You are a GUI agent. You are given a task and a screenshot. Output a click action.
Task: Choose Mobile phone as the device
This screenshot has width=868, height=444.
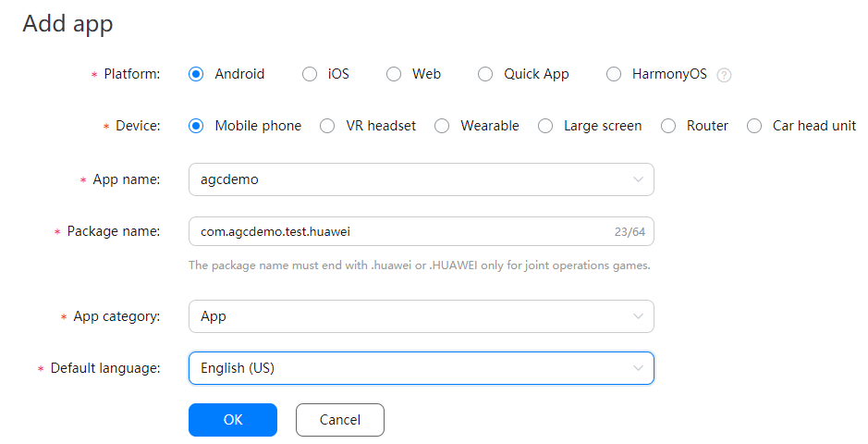196,126
